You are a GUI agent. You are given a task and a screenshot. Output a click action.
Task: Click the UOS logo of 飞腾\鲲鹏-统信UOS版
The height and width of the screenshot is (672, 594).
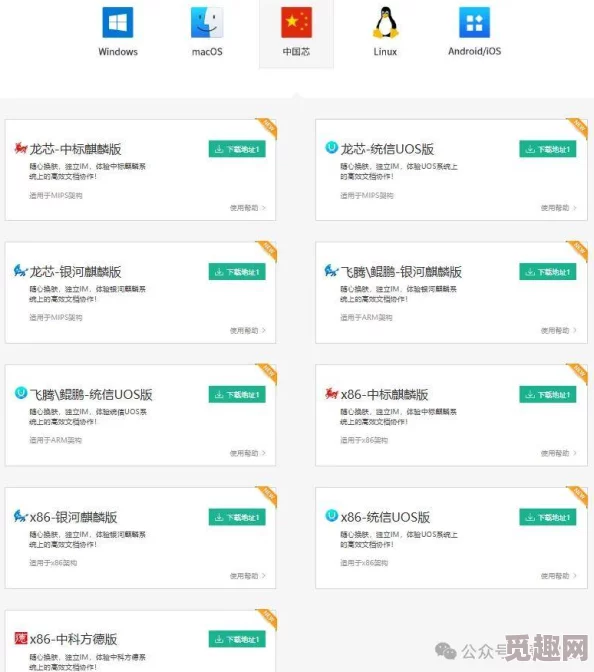point(21,392)
